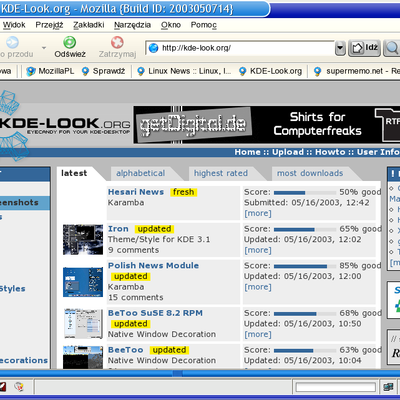Click the Polish News Module 85% score bar
Image resolution: width=400 pixels, height=400 pixels.
[x=305, y=266]
